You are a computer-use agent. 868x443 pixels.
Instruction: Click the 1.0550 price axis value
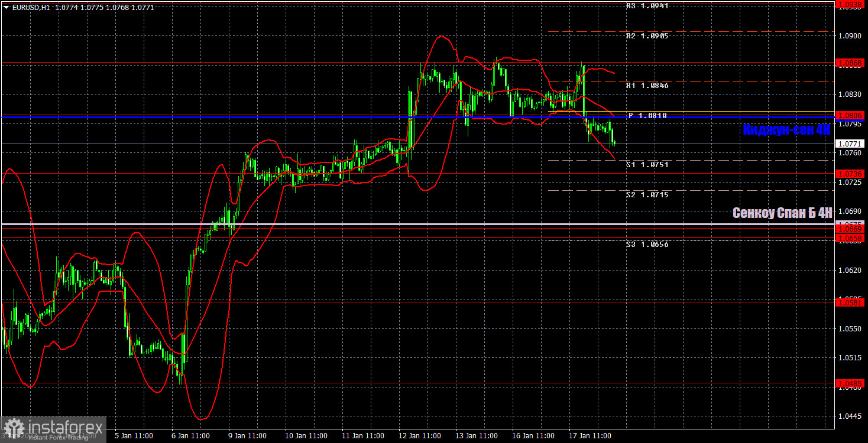850,329
